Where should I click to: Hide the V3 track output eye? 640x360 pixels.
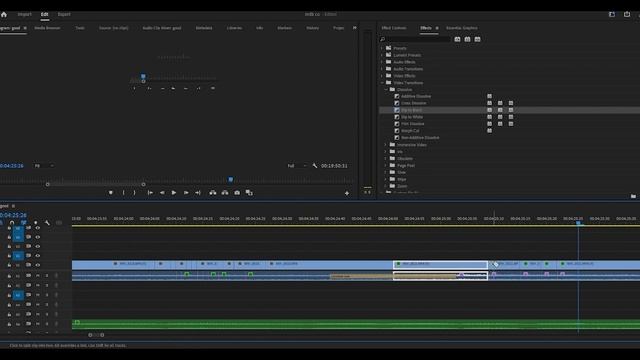(x=38, y=247)
